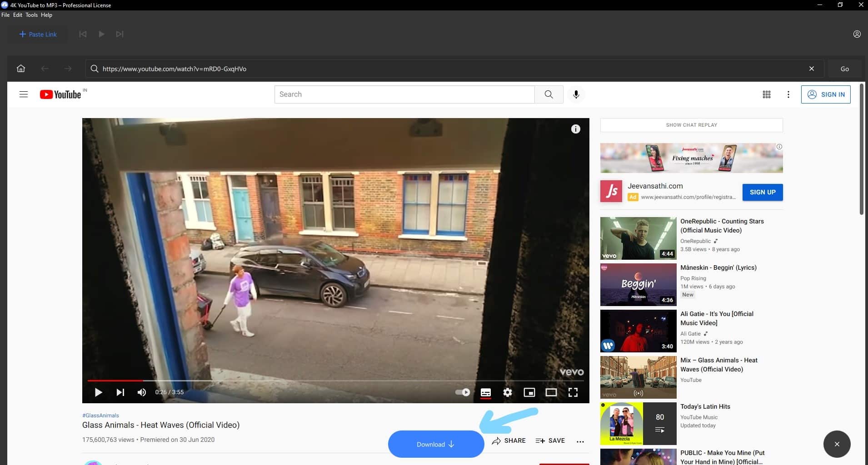Open the Help menu
This screenshot has width=868, height=465.
point(46,15)
